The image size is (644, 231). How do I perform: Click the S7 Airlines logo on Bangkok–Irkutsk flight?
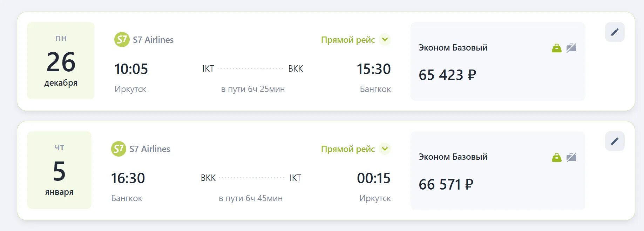point(118,149)
